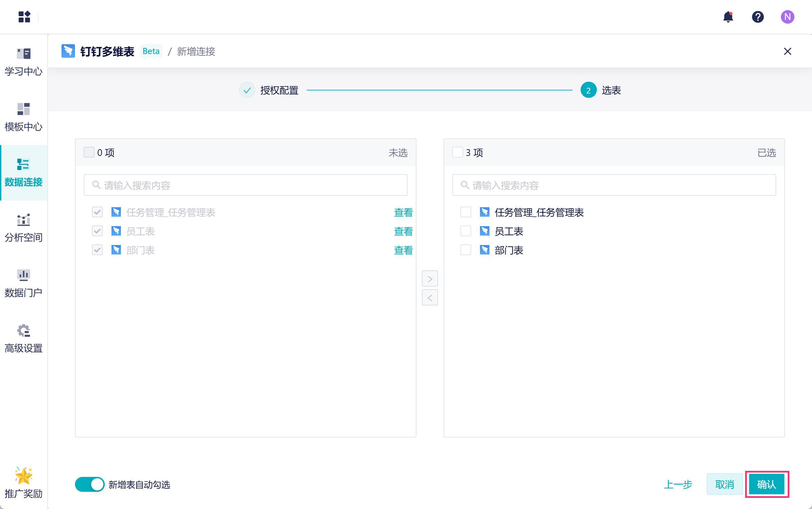812x509 pixels.
Task: Open 数据门户 menu item
Action: tap(24, 284)
